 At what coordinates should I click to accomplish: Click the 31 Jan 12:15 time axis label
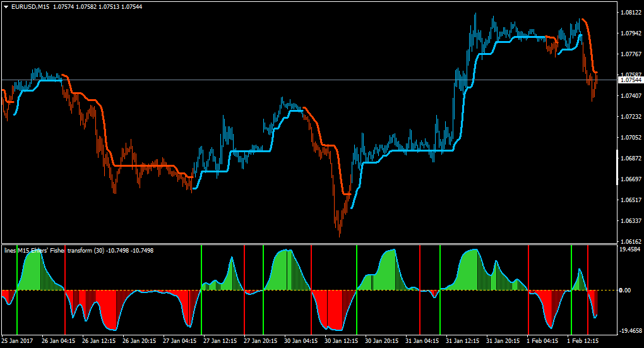click(x=462, y=341)
